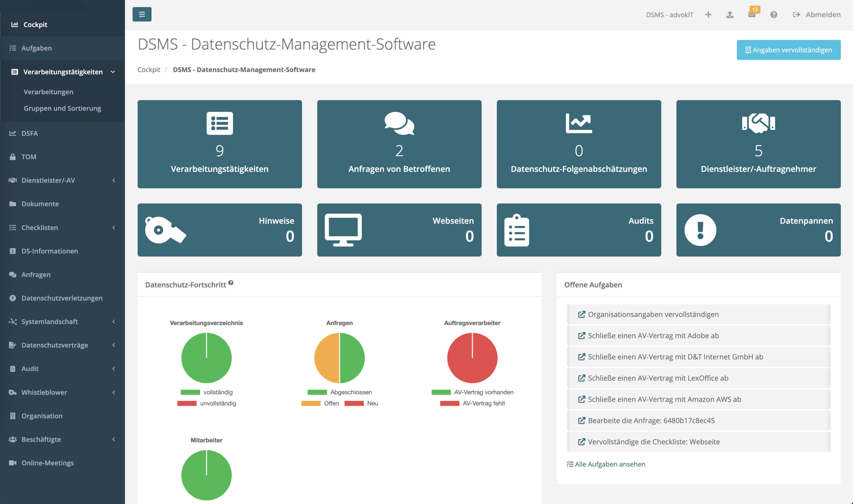Click the Anfragen von Betroffenen speech bubble tile
This screenshot has height=504, width=853.
[399, 144]
